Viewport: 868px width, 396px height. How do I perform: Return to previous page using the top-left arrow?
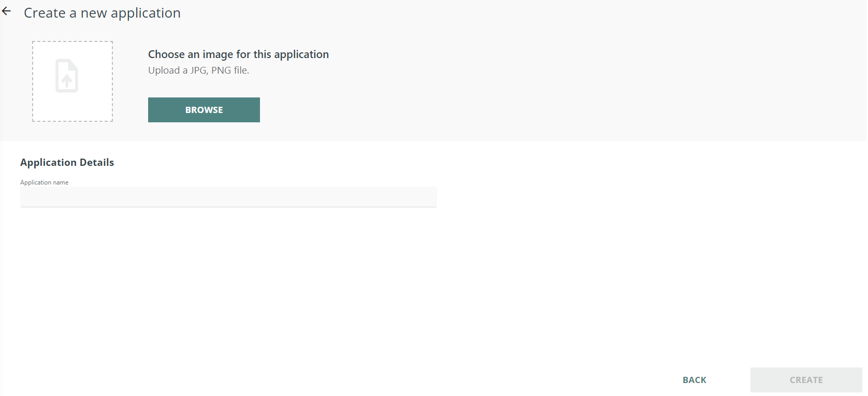pos(7,11)
